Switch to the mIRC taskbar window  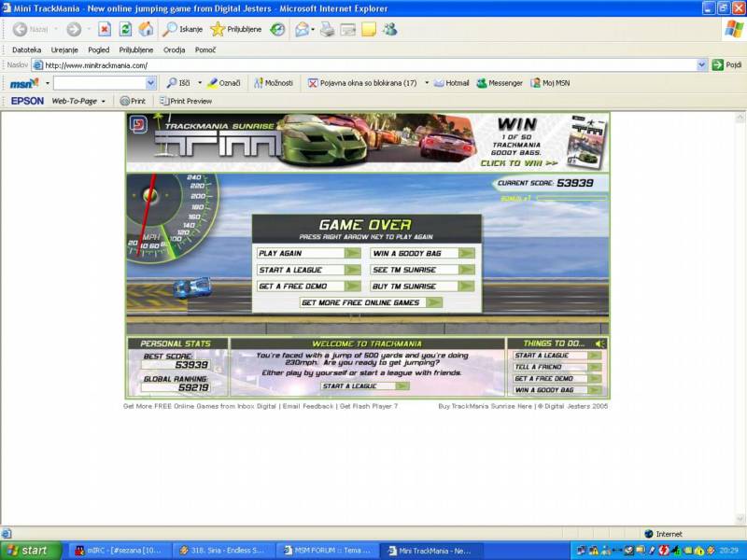point(120,551)
